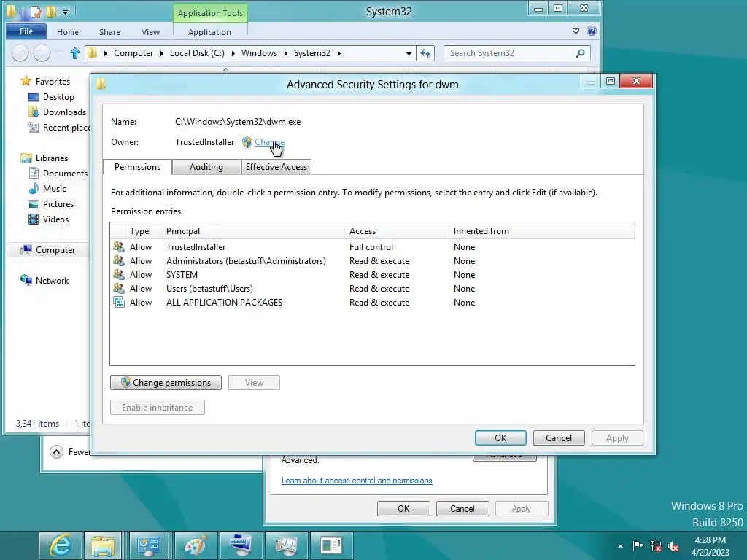Click the Principal column header
This screenshot has width=747, height=560.
(x=252, y=231)
